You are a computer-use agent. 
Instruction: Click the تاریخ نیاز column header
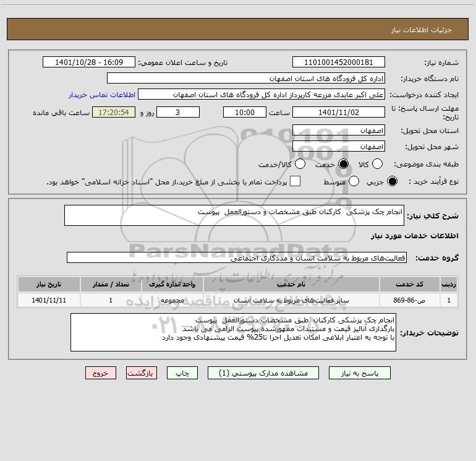click(49, 285)
